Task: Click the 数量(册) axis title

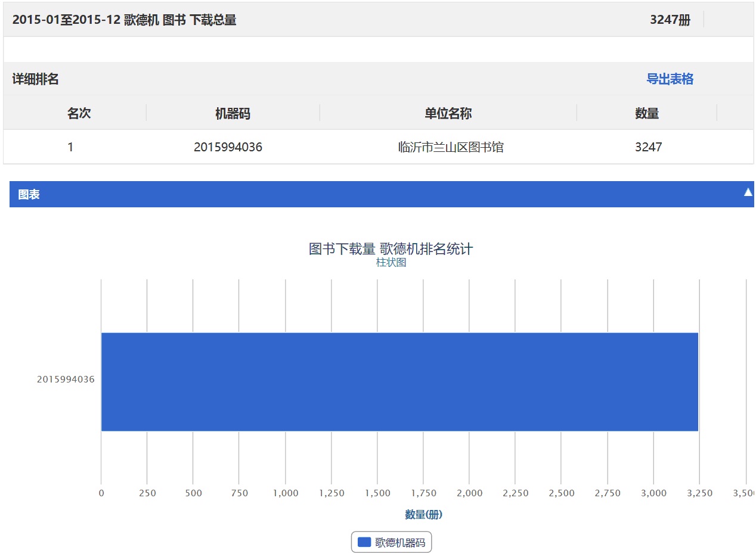Action: pos(423,514)
